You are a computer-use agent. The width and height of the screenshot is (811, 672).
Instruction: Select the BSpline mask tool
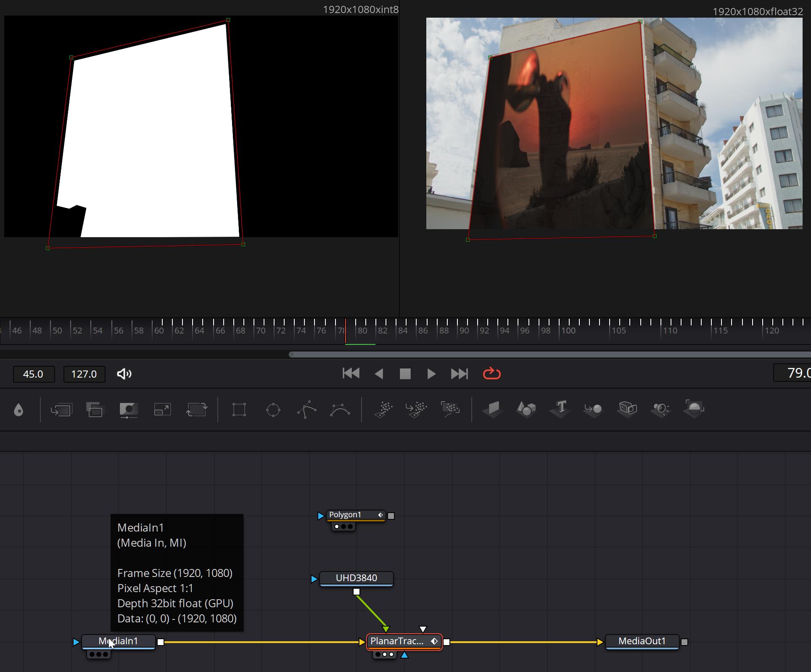pyautogui.click(x=340, y=410)
